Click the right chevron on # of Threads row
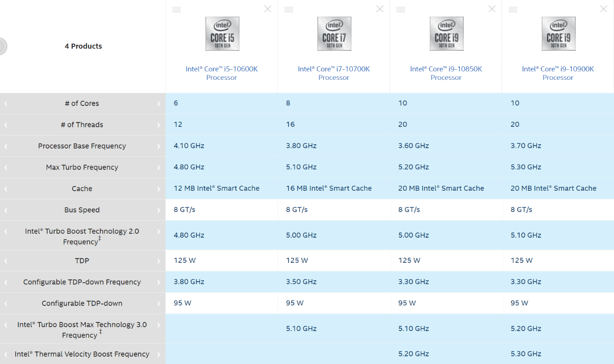This screenshot has width=614, height=364. [158, 125]
